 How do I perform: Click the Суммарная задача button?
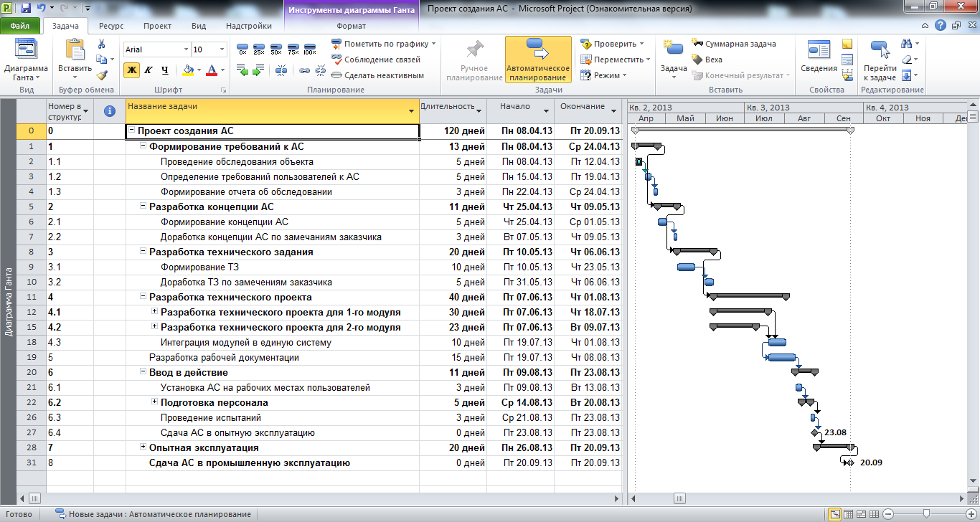734,44
